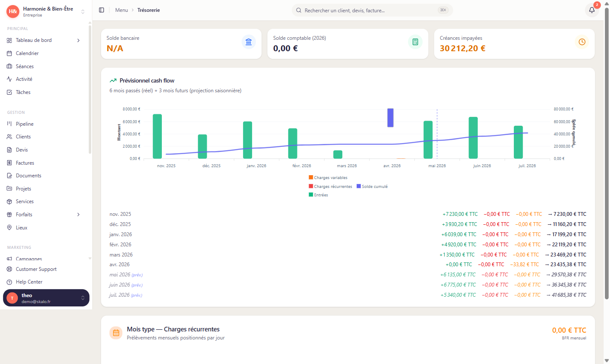610x364 pixels.
Task: Focus the client, devis, facture search field
Action: (x=369, y=10)
